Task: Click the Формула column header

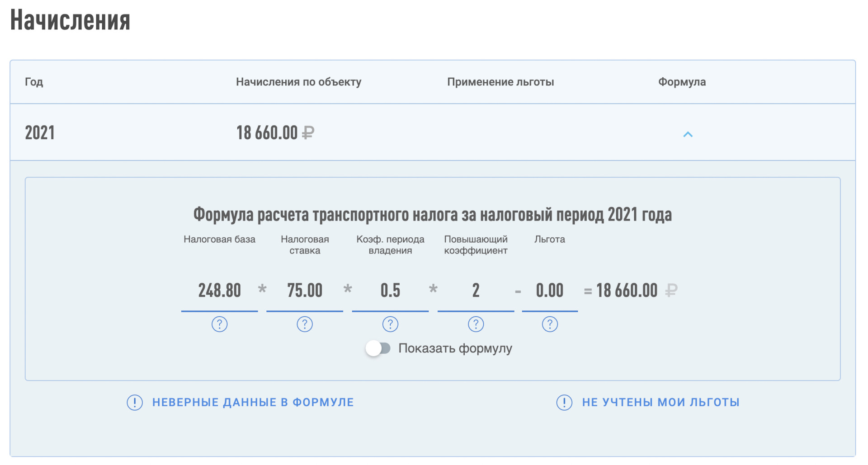Action: 682,82
